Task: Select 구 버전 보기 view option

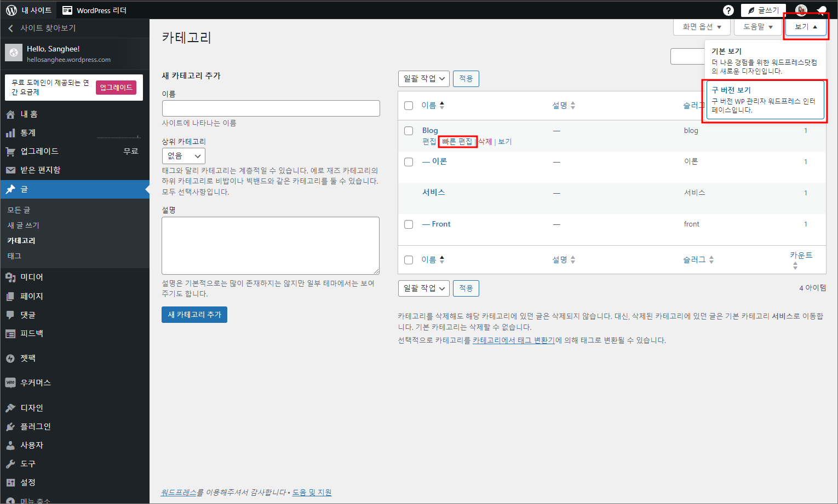Action: (x=765, y=100)
